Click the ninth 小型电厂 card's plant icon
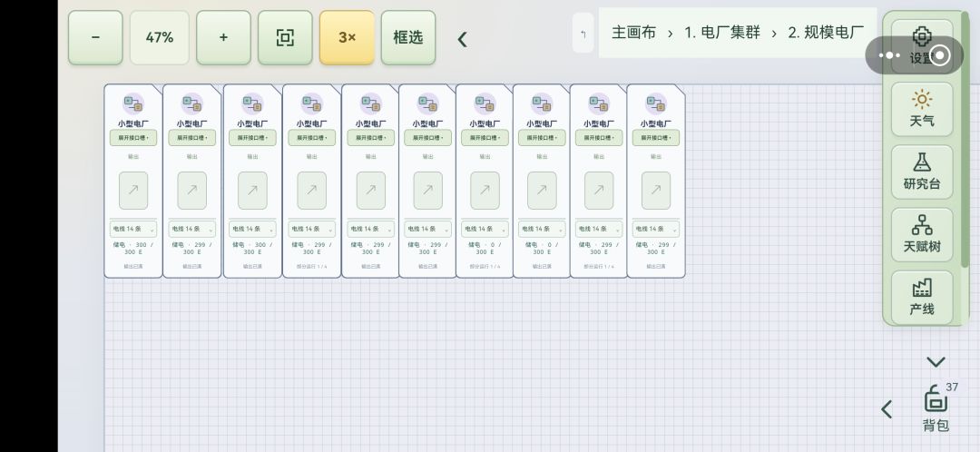This screenshot has height=452, width=980. click(x=599, y=103)
